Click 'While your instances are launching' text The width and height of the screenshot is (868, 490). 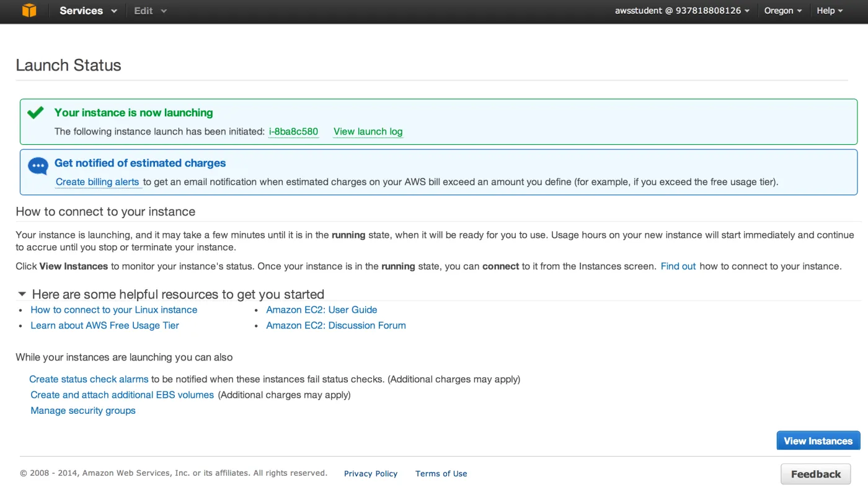pyautogui.click(x=124, y=357)
